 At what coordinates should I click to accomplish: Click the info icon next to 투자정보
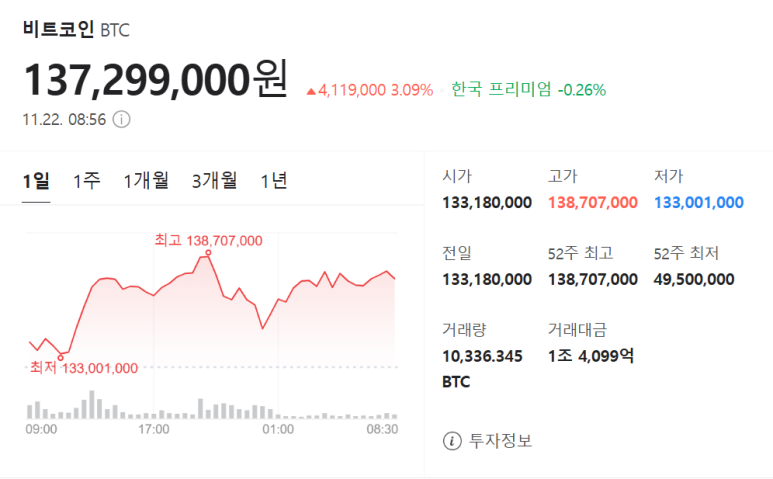coord(452,440)
